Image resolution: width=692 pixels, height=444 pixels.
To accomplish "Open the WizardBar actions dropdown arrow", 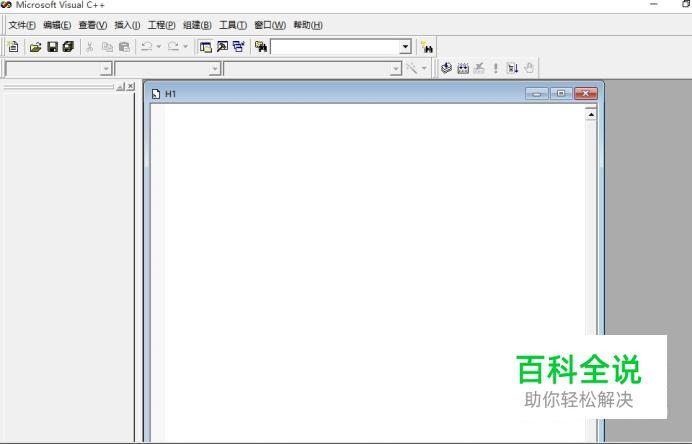I will click(x=424, y=68).
